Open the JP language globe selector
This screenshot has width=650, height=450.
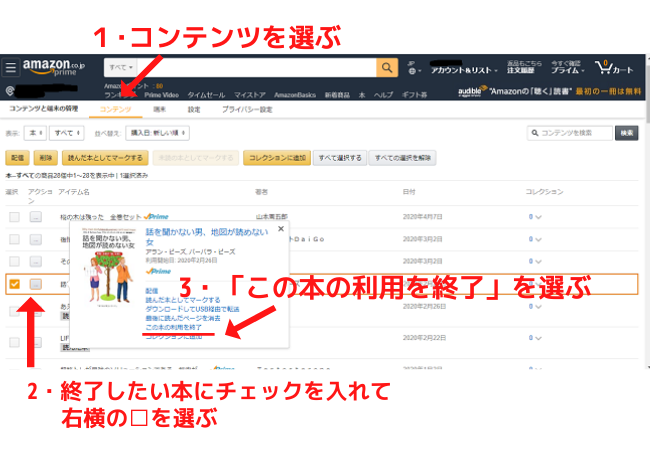click(x=414, y=68)
